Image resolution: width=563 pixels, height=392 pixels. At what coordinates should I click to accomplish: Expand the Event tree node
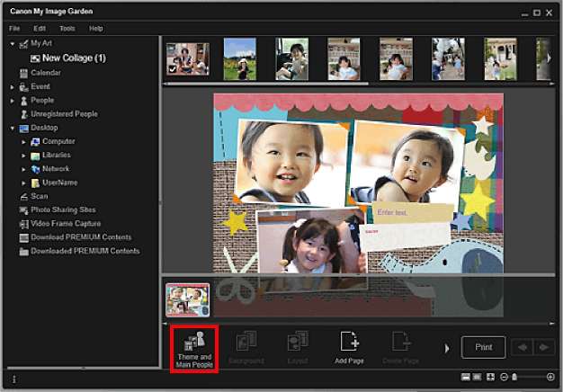(x=13, y=87)
